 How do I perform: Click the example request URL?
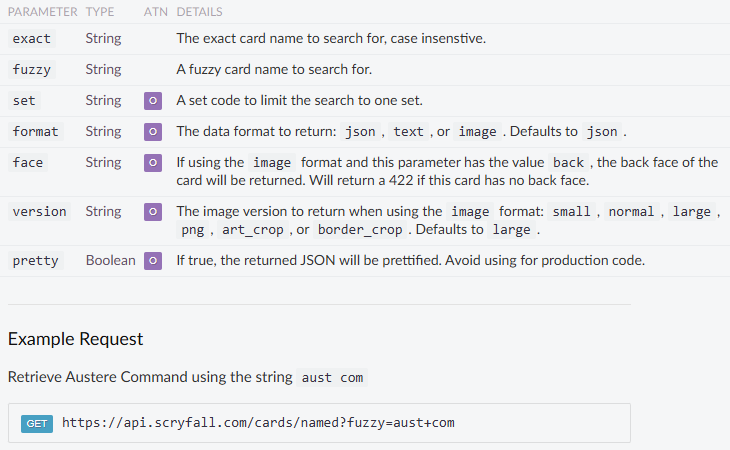point(258,423)
